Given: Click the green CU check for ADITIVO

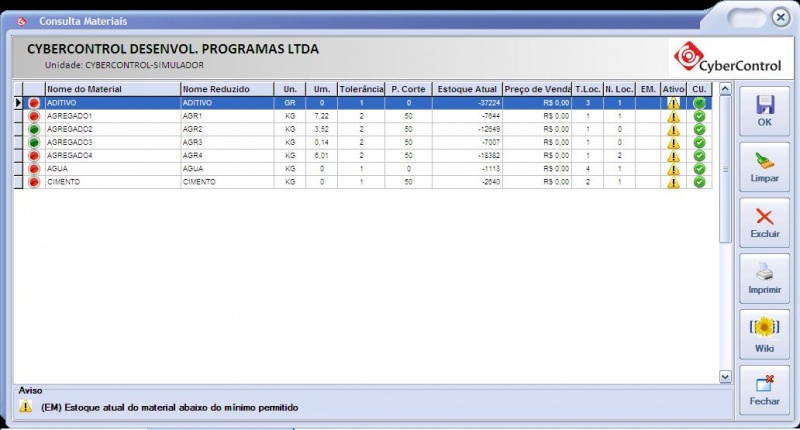Looking at the screenshot, I should [699, 103].
